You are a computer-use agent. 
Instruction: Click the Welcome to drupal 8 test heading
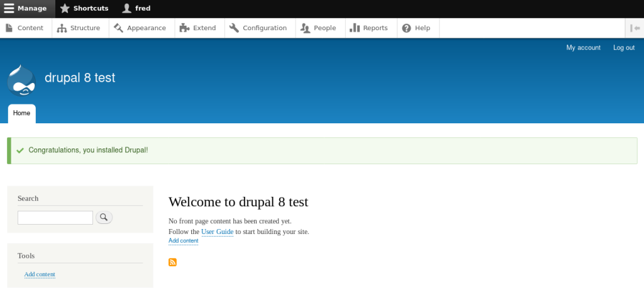(x=238, y=202)
